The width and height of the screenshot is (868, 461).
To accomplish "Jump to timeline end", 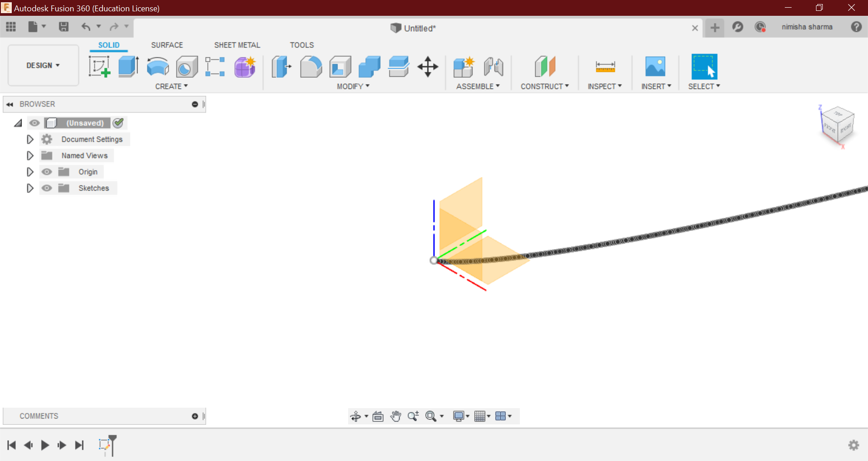I will [x=79, y=445].
